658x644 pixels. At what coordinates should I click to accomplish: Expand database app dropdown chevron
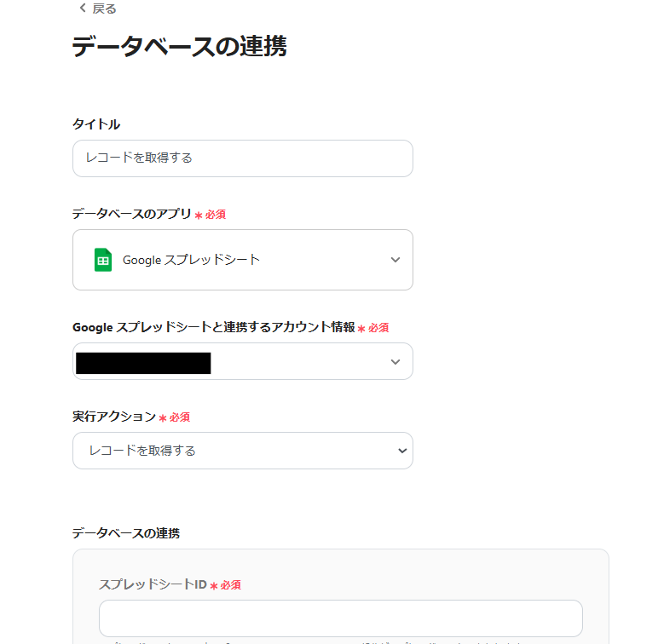395,260
